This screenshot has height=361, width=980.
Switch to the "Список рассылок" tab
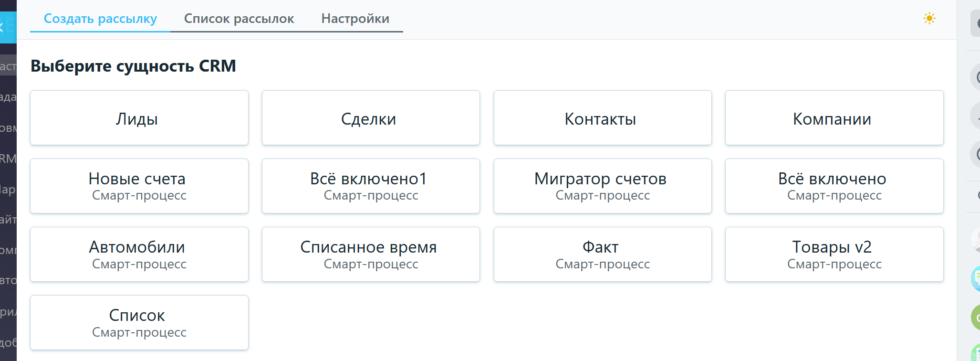(x=239, y=19)
